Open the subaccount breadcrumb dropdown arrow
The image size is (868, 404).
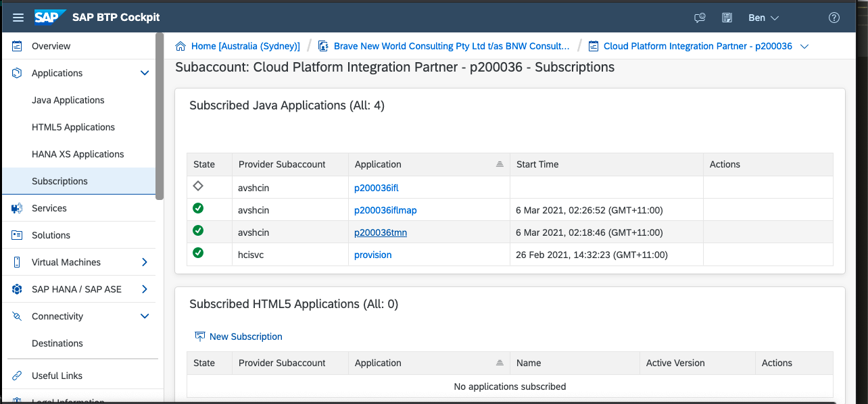pos(804,47)
